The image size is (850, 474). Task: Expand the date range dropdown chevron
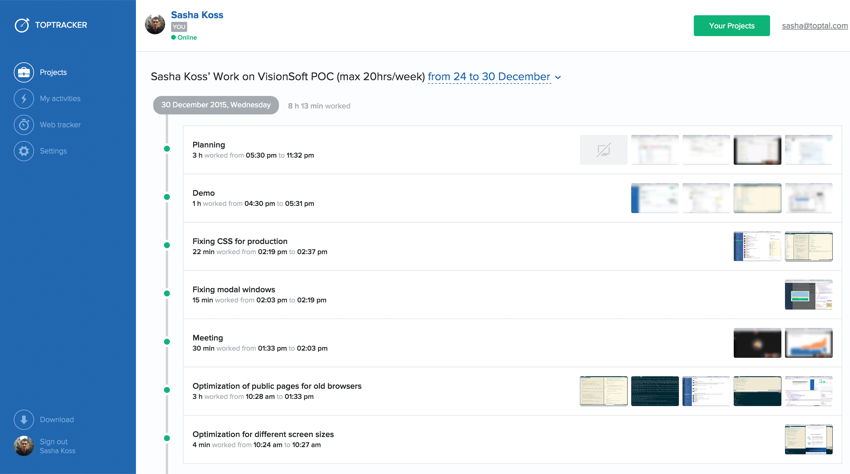tap(558, 77)
